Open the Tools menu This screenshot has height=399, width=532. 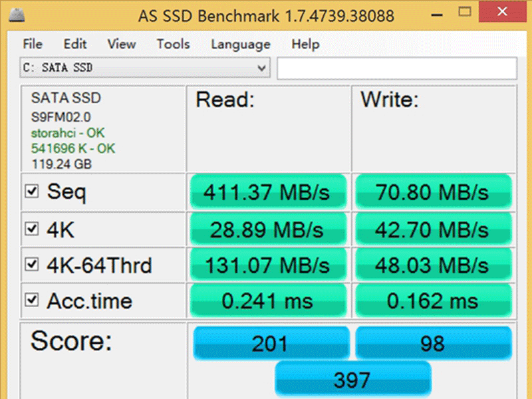(173, 44)
